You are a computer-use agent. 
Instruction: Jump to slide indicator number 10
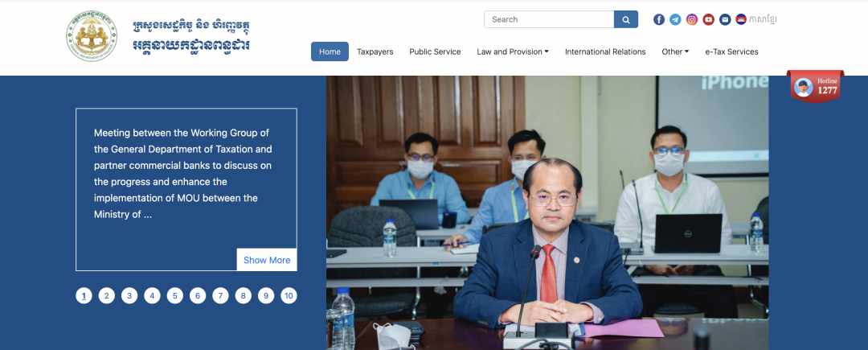(289, 296)
